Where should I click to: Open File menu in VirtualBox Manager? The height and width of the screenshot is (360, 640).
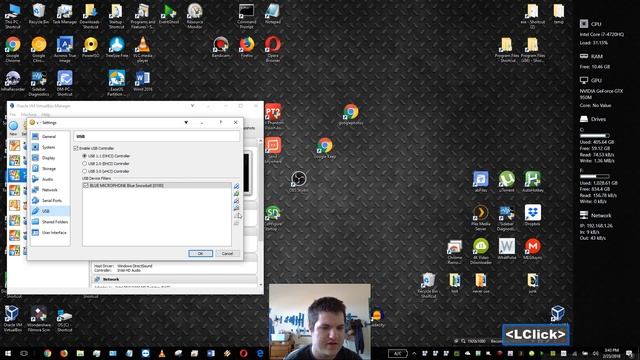coord(13,115)
